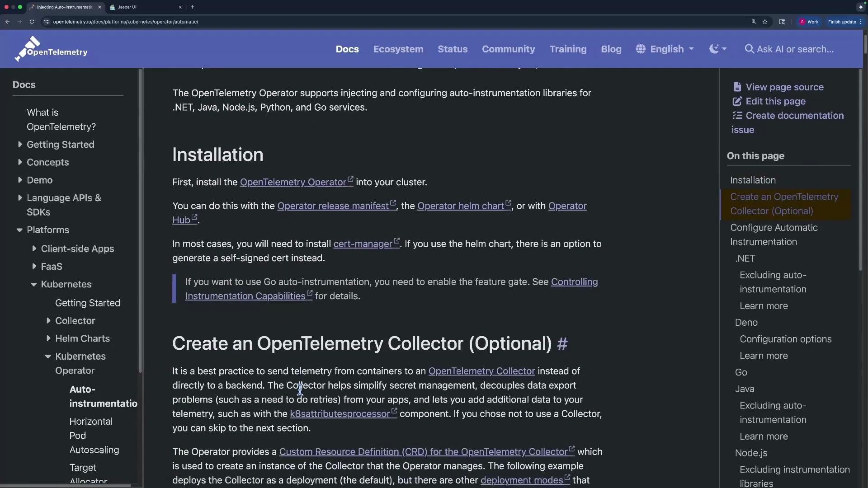Open Custom Resource Definition (CRD) link

pos(427,451)
